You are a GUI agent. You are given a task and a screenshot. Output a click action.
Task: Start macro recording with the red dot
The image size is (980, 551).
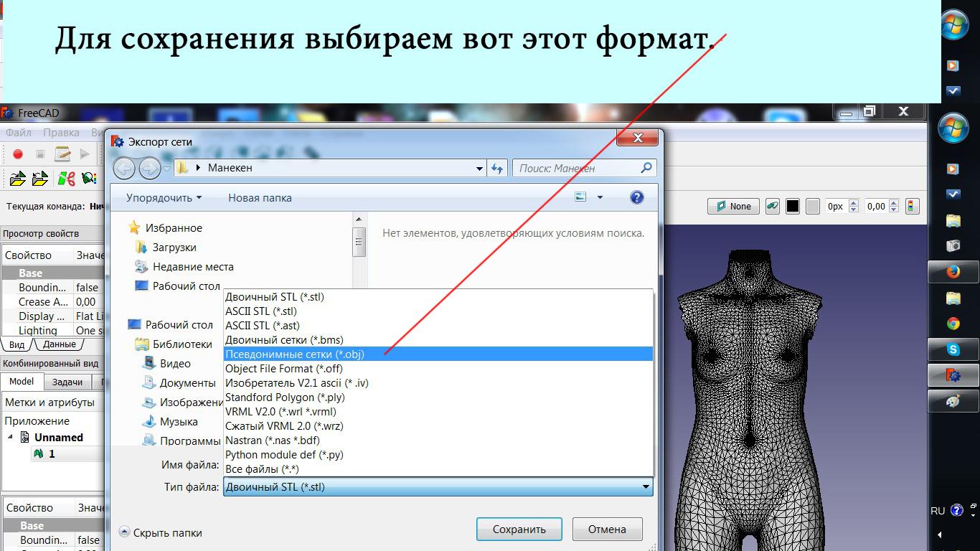[x=18, y=154]
